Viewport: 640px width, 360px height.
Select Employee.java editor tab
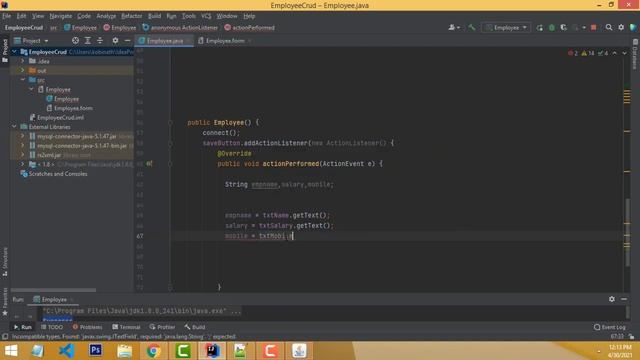point(164,41)
